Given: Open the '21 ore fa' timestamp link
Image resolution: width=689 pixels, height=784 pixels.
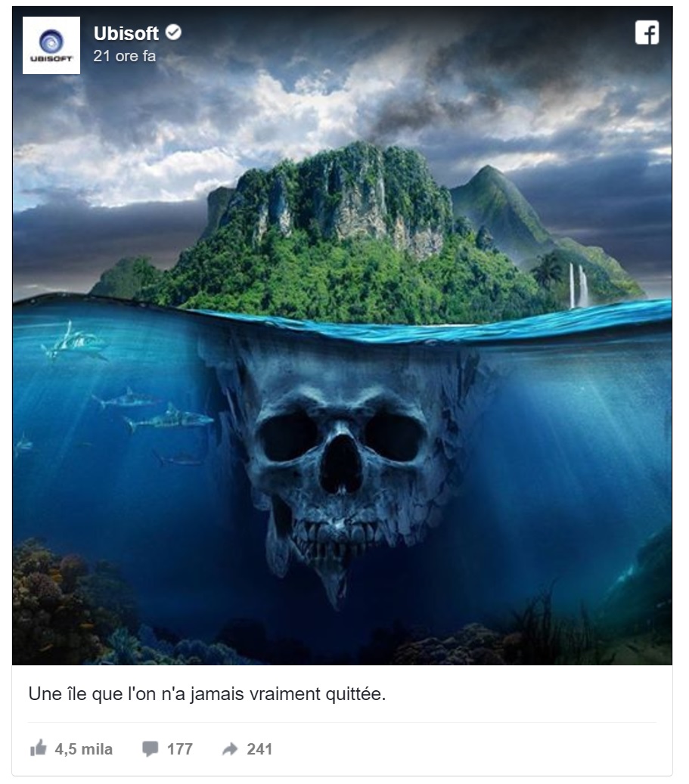Looking at the screenshot, I should (x=125, y=56).
